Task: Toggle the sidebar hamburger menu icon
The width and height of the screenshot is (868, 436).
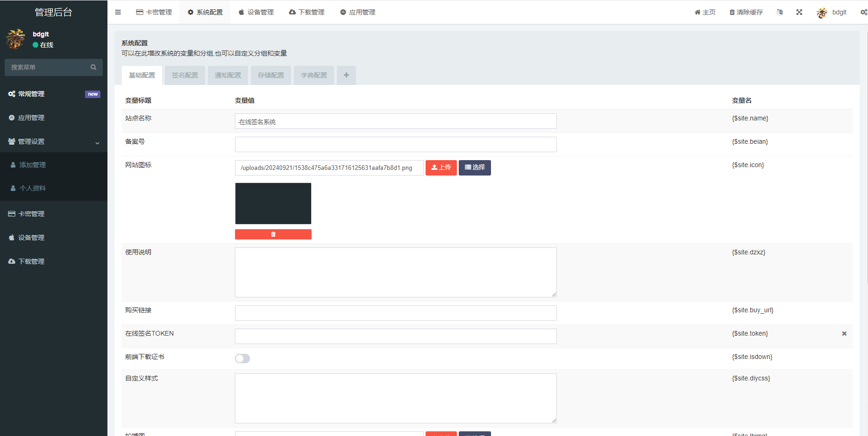Action: pos(118,12)
